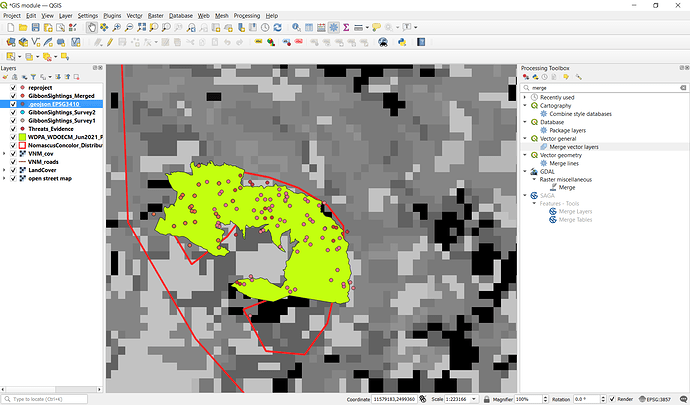Collapse the Cartography group in toolbox
The image size is (690, 405).
tap(525, 105)
